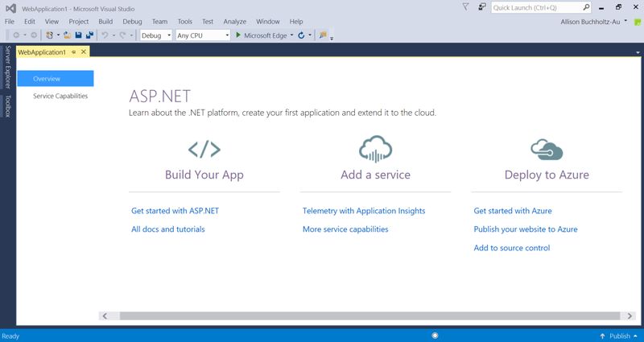Click the horizontal scrollbar right arrow

click(x=630, y=315)
